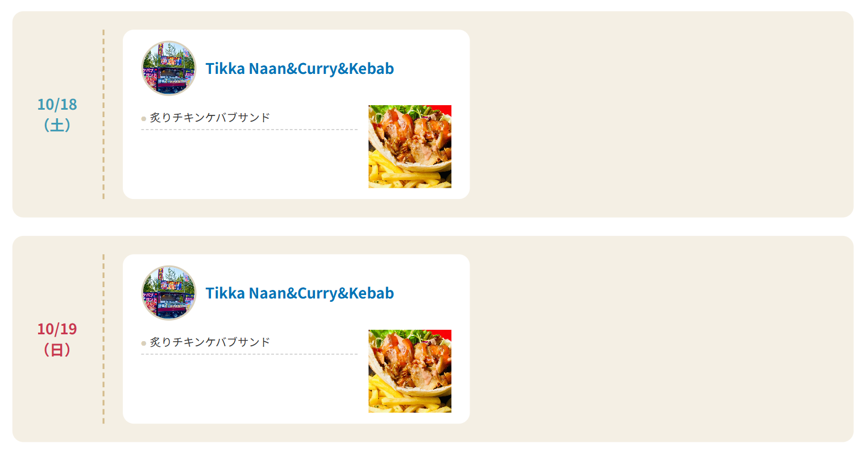Click empty beige area right of the 10/19 card
Image resolution: width=868 pixels, height=452 pixels.
659,339
